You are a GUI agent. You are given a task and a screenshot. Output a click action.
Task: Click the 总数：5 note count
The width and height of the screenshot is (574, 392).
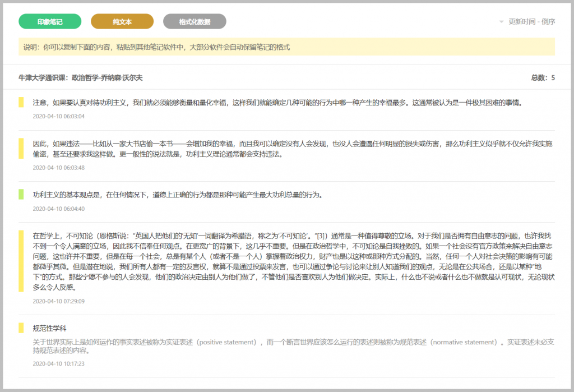coord(543,78)
